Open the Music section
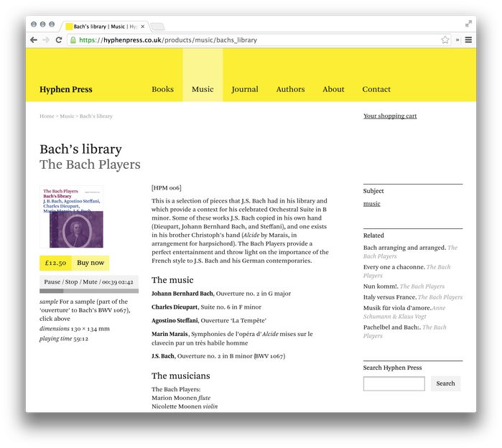The width and height of the screenshot is (502, 448). point(203,89)
